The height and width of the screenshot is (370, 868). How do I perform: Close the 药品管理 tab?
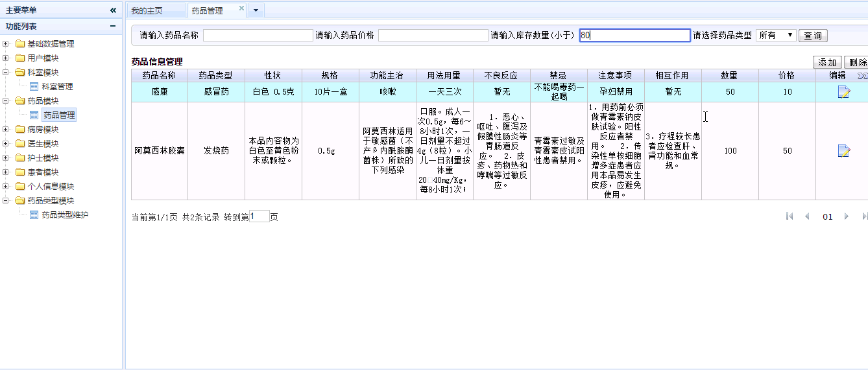pos(242,8)
